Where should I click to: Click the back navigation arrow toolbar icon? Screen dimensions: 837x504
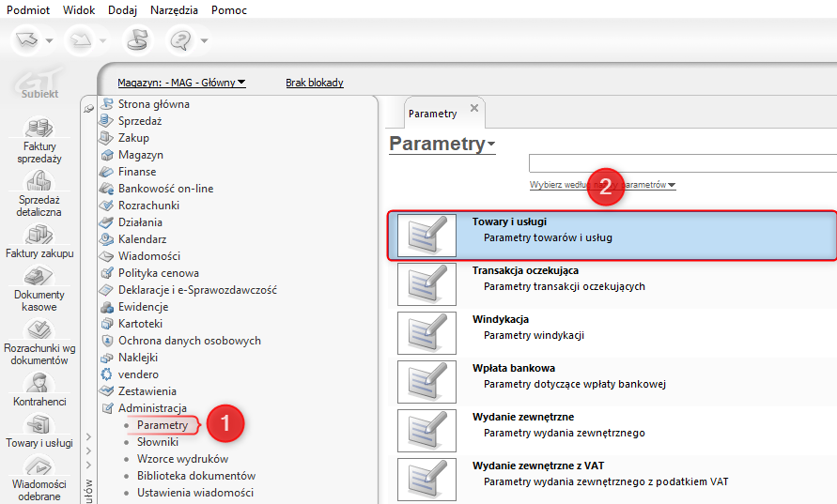coord(26,40)
